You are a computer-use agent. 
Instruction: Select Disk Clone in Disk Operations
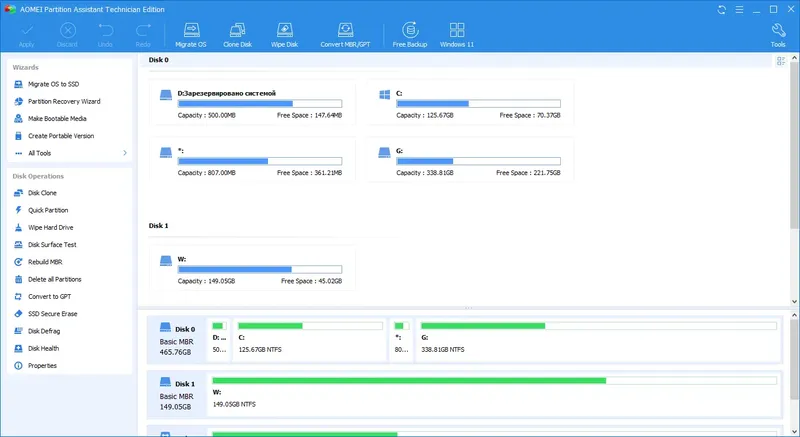(x=42, y=193)
